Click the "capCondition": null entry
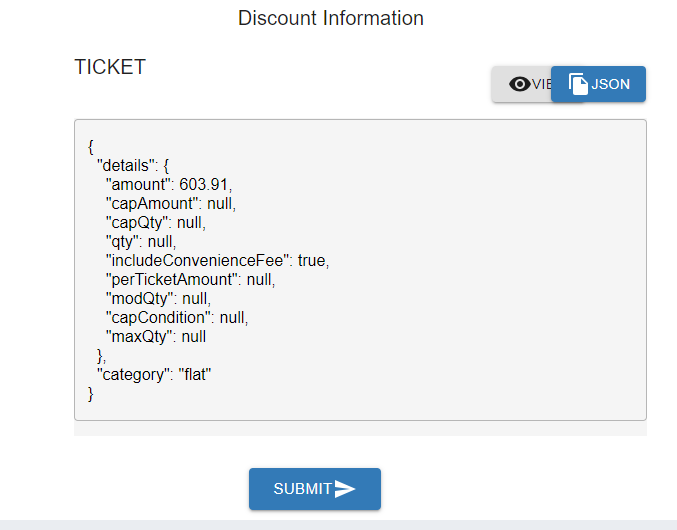The image size is (677, 530). [176, 317]
